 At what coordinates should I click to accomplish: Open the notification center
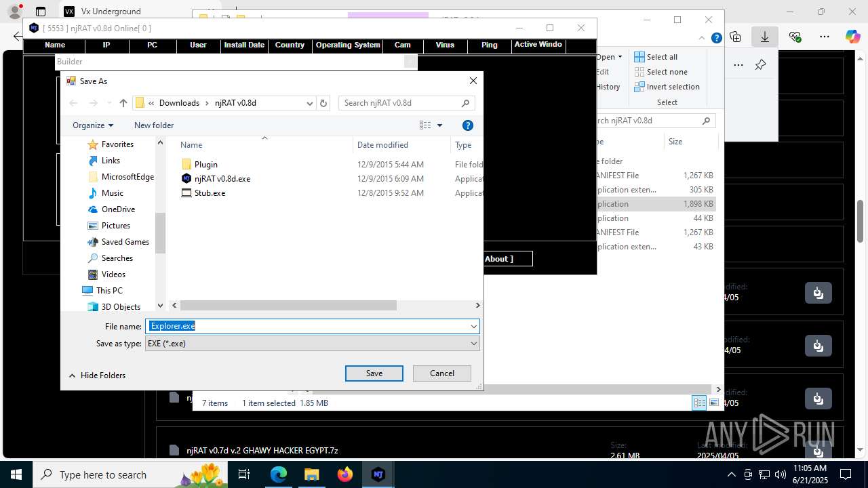coord(846,474)
